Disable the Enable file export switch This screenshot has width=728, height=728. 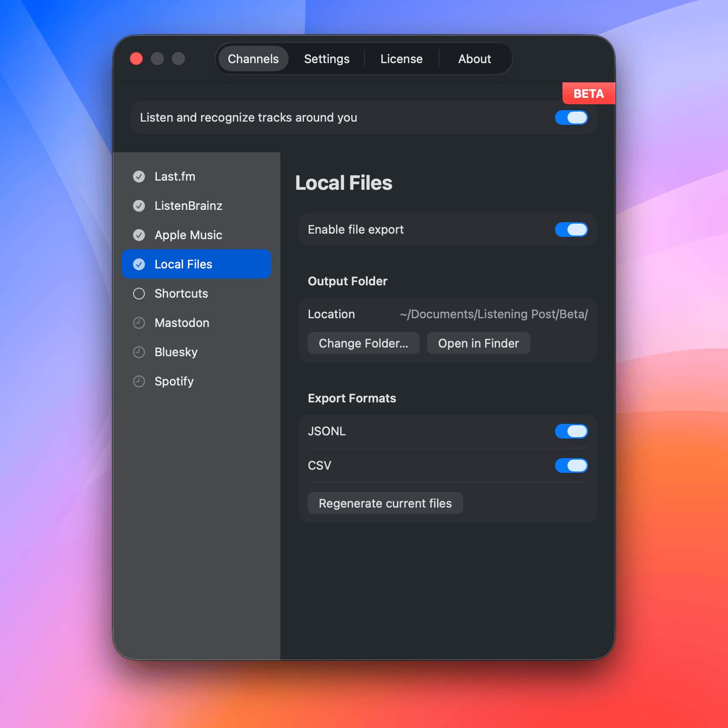coord(571,230)
